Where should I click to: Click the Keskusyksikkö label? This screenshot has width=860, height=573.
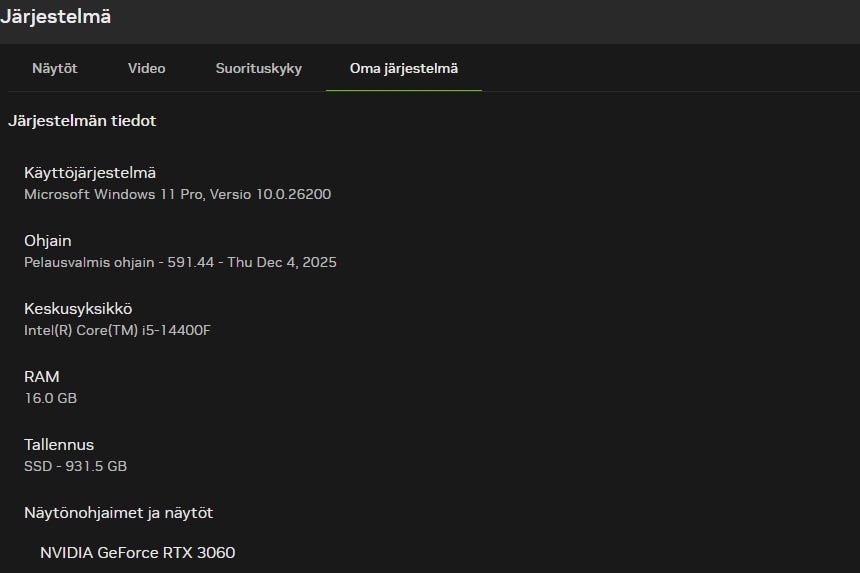tap(78, 309)
